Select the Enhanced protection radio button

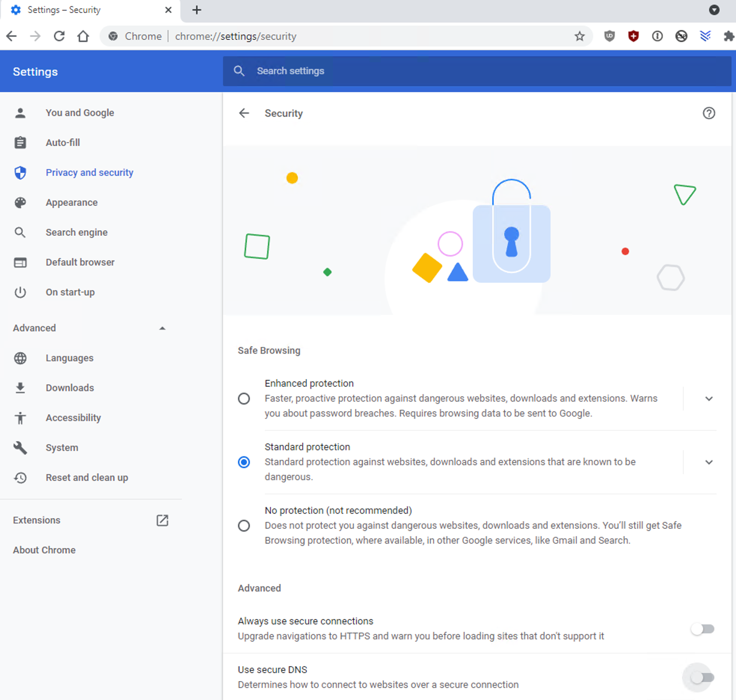coord(244,399)
